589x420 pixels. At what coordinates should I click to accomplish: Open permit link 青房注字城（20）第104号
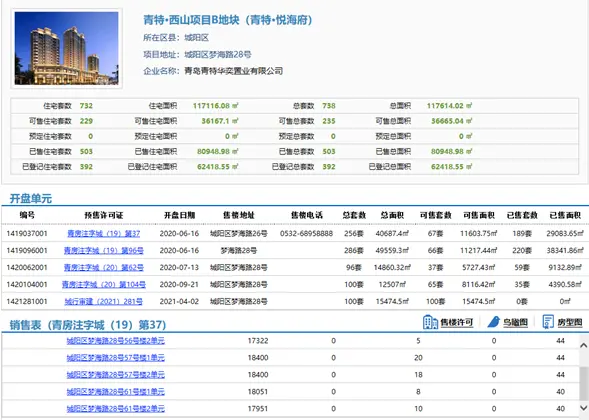tap(104, 284)
